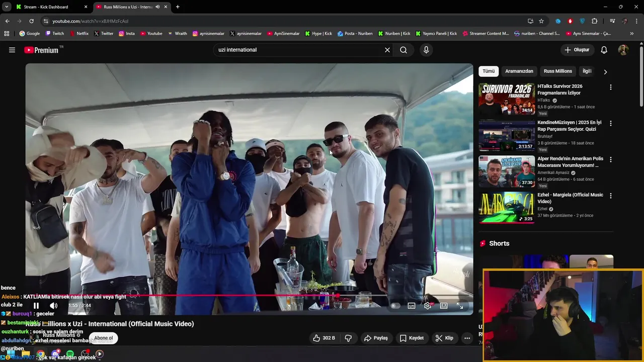
Task: Open more actions ellipsis under video
Action: point(467,338)
